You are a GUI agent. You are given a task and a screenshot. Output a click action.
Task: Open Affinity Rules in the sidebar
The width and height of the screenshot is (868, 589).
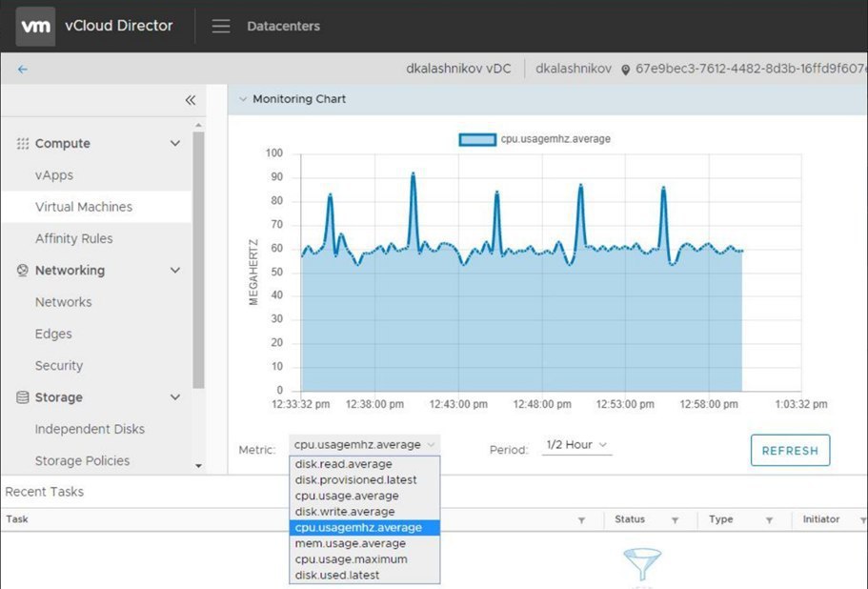[x=73, y=238]
